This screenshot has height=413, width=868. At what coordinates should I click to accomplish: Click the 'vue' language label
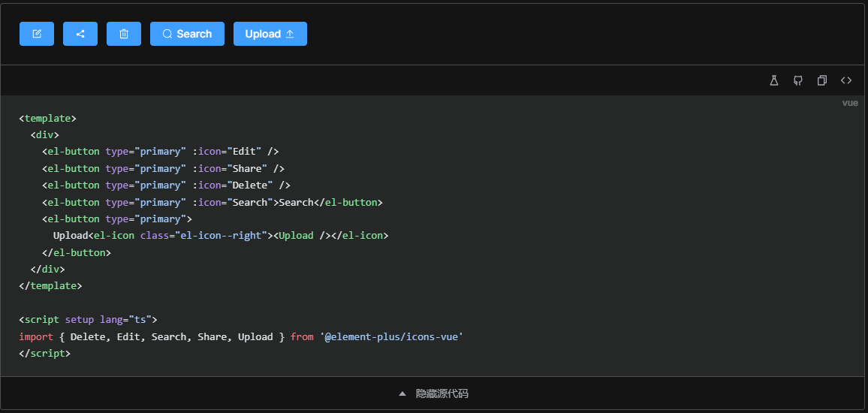pos(850,103)
